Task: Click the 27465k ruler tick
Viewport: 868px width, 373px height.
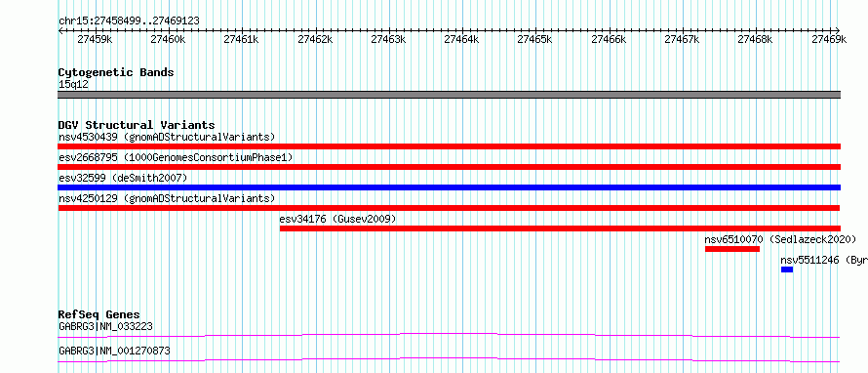Action: point(535,39)
